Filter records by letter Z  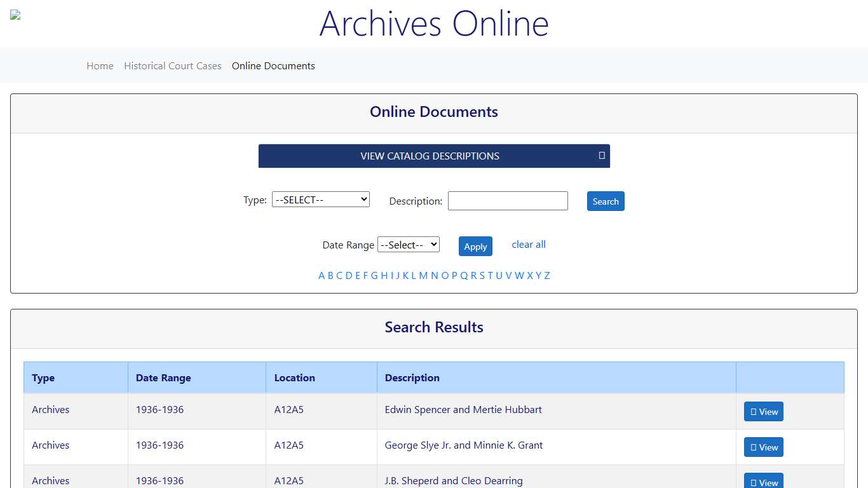[547, 275]
